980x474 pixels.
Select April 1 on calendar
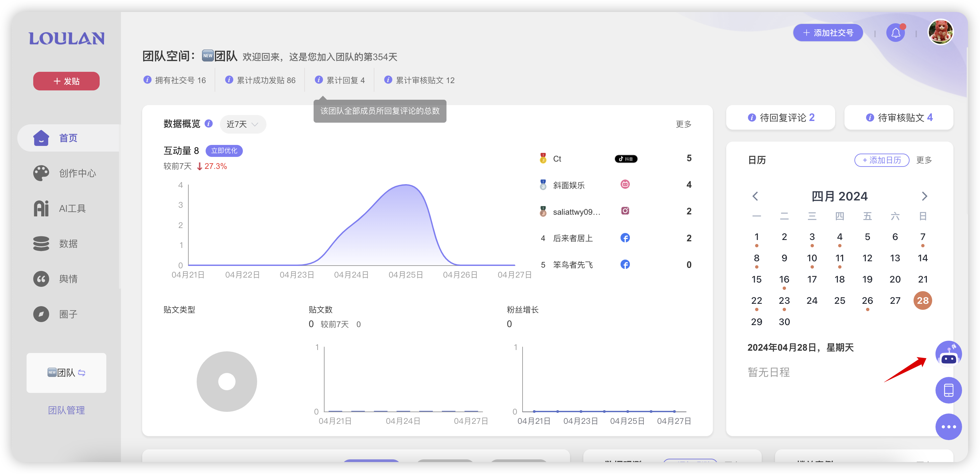(756, 237)
